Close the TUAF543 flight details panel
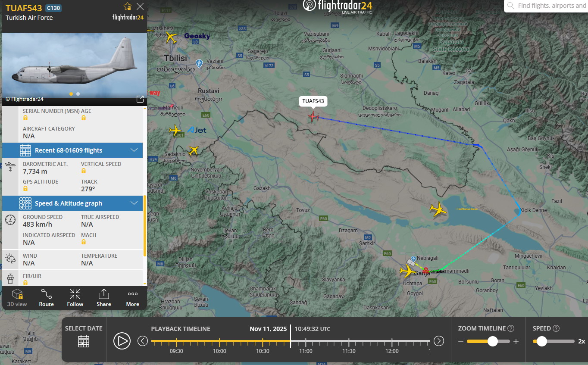Viewport: 588px width, 365px height. [x=140, y=6]
